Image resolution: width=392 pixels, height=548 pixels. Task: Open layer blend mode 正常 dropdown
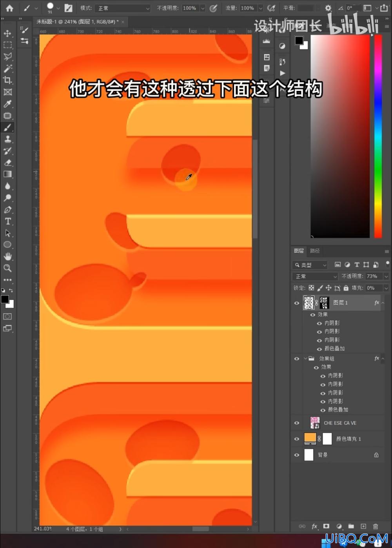(315, 276)
